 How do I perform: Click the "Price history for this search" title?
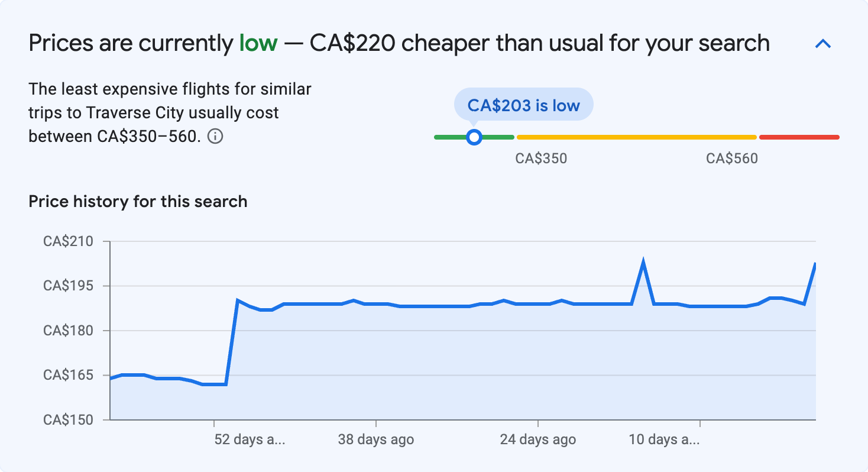138,202
